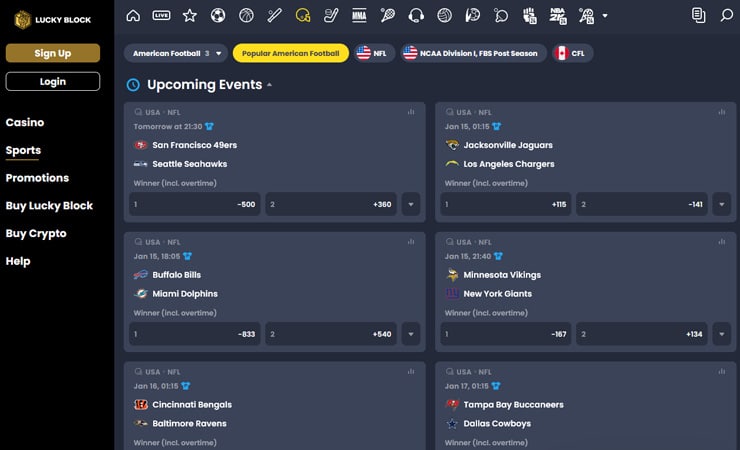Select the American football helmet icon

click(x=303, y=16)
